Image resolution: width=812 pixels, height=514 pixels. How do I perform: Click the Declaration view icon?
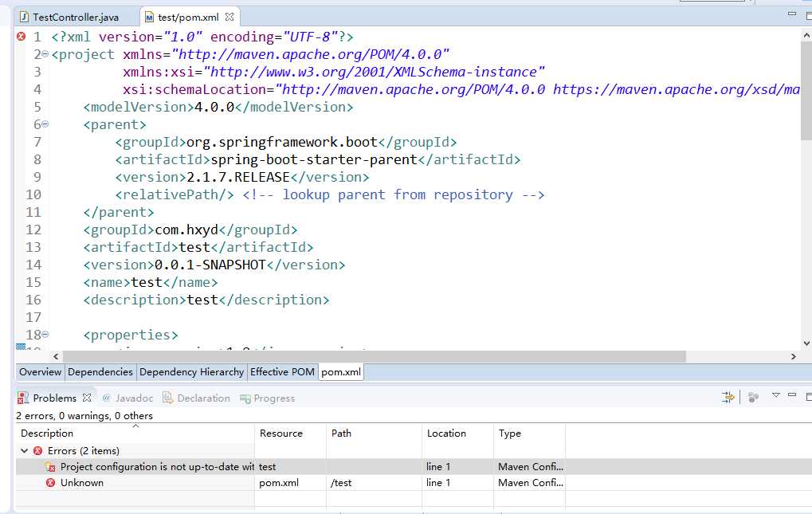point(167,398)
